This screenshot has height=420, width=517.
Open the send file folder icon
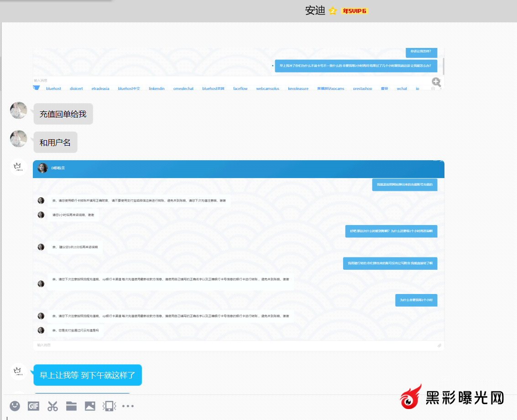71,406
